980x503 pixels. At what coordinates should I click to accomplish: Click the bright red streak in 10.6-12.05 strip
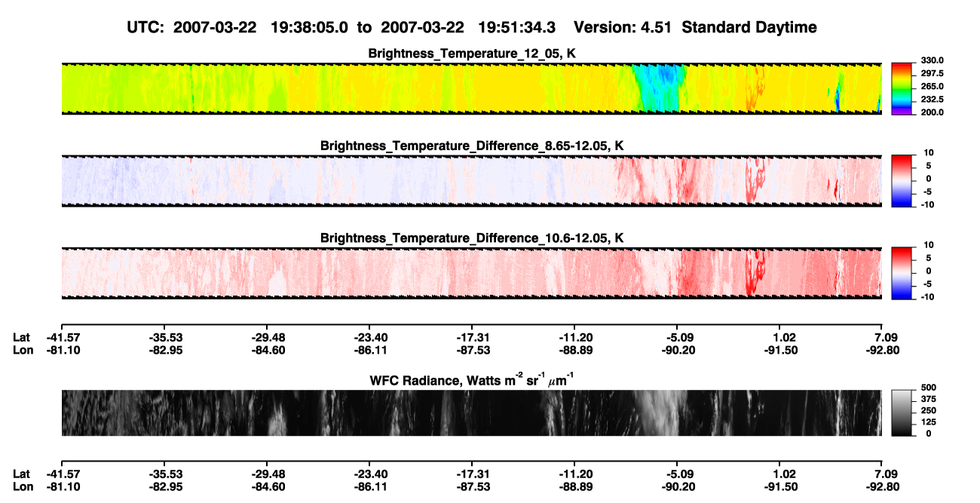coord(753,274)
